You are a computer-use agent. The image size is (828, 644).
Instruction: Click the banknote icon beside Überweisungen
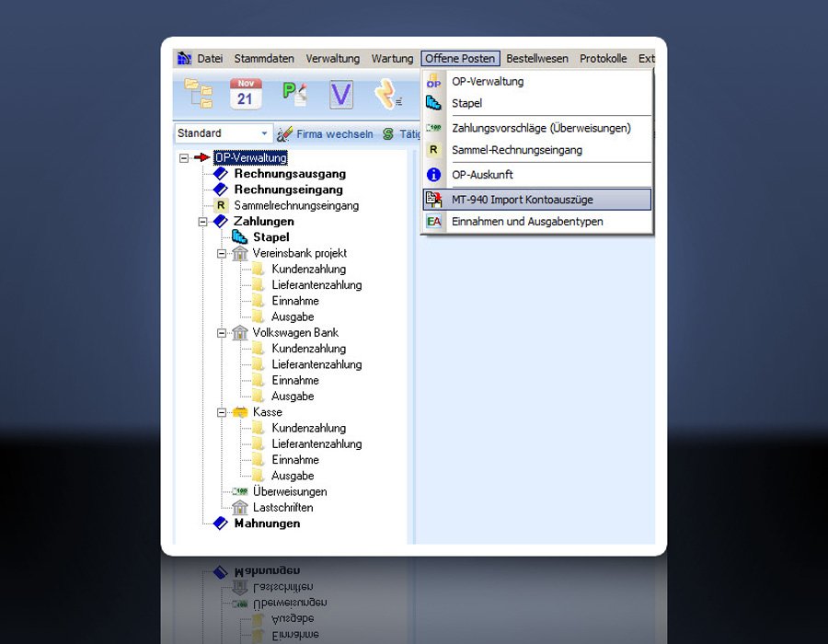point(240,491)
